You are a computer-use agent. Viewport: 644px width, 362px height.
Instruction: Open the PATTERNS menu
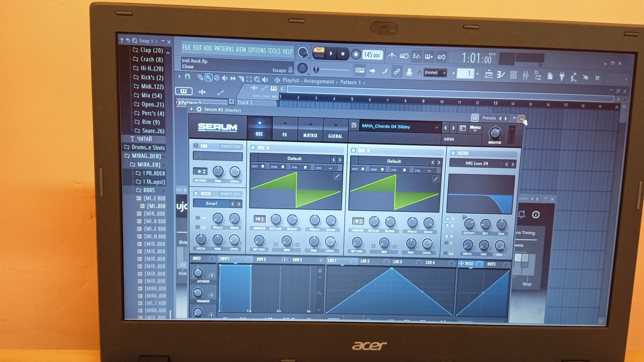pyautogui.click(x=224, y=49)
